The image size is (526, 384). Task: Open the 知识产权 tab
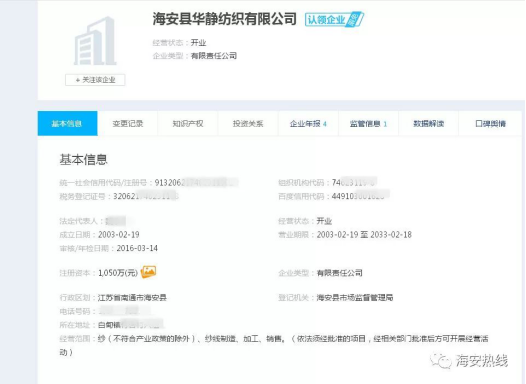click(x=188, y=123)
